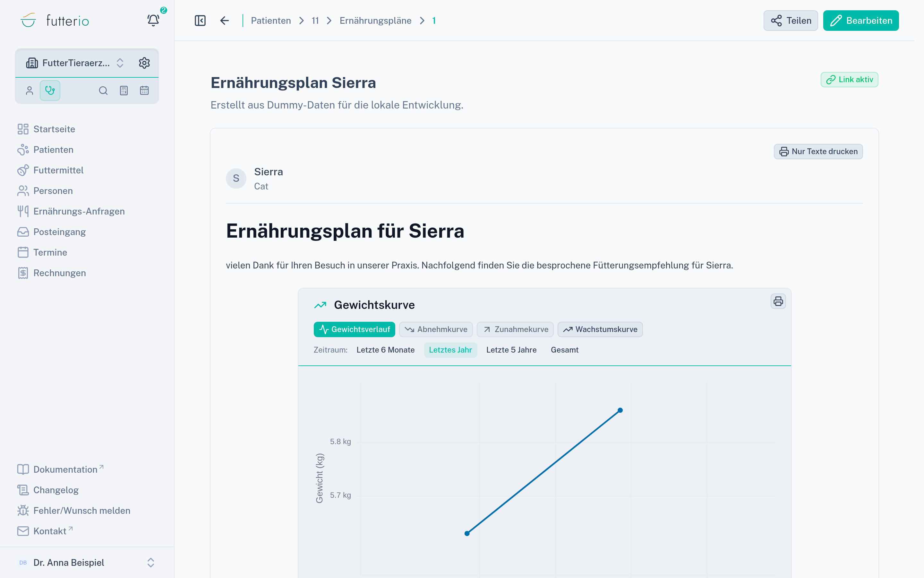Screen dimensions: 924x578
Task: Open the calculator icon
Action: point(124,91)
